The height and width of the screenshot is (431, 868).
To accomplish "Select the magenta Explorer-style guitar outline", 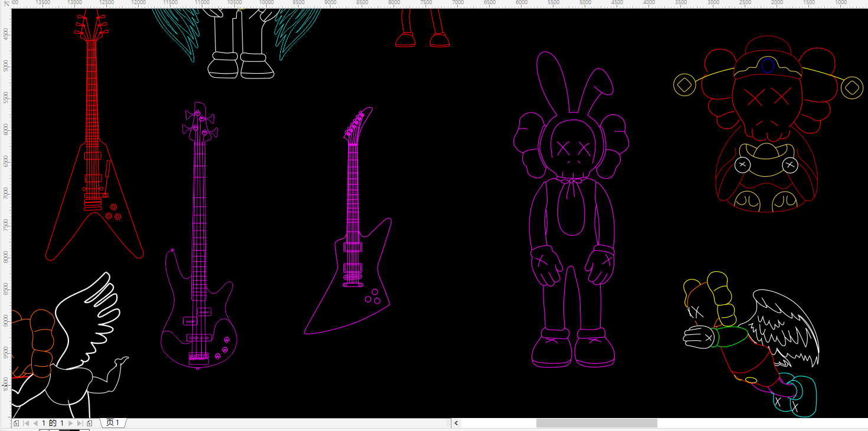I will click(x=348, y=221).
